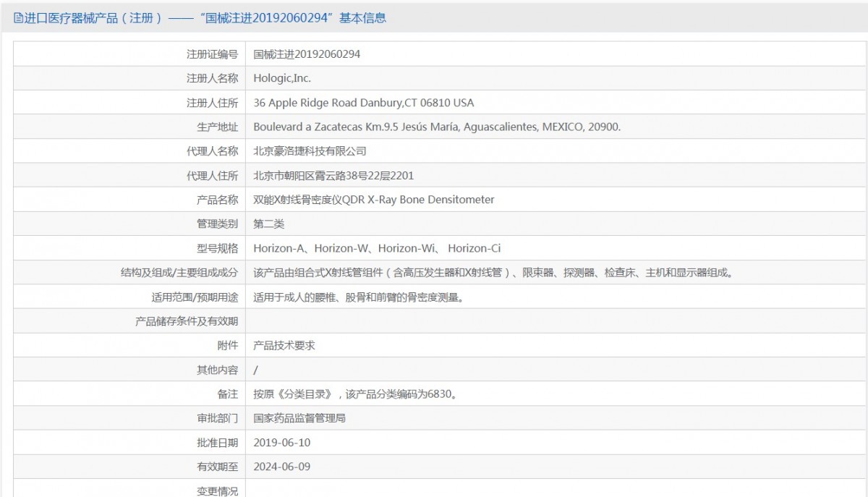The height and width of the screenshot is (497, 868).
Task: Click the 变更情况 row label
Action: click(217, 490)
